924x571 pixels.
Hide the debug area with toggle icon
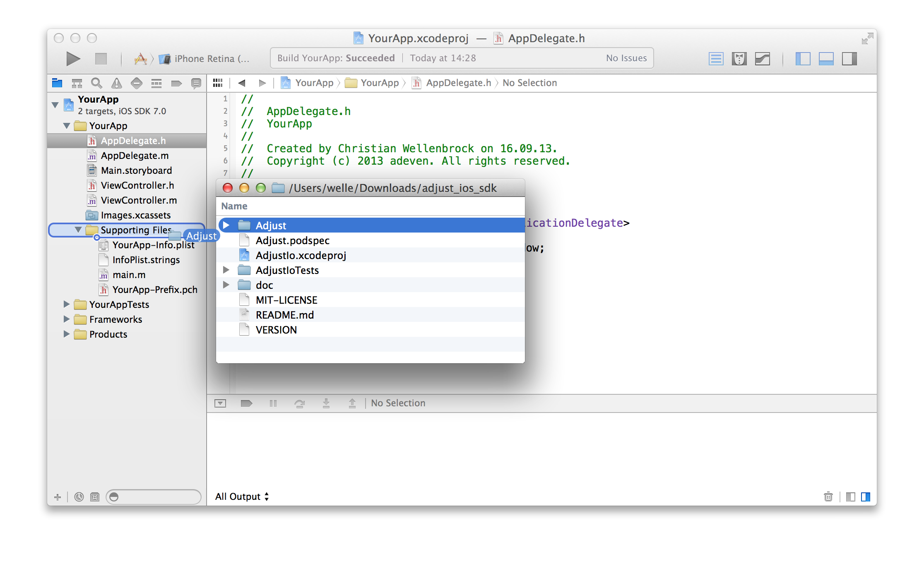220,403
